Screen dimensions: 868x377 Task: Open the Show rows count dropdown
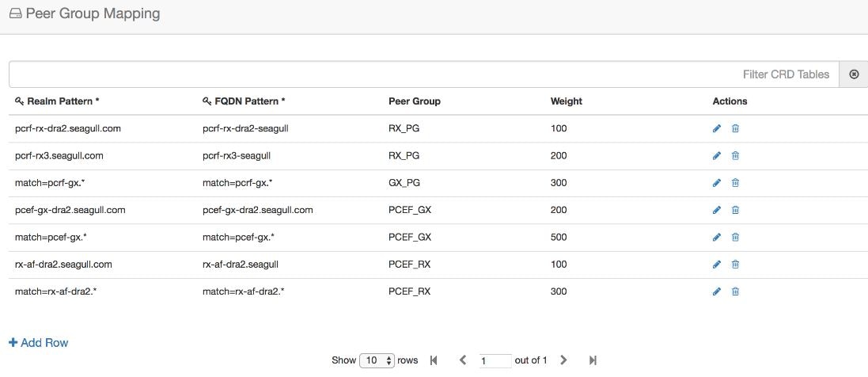(x=377, y=360)
